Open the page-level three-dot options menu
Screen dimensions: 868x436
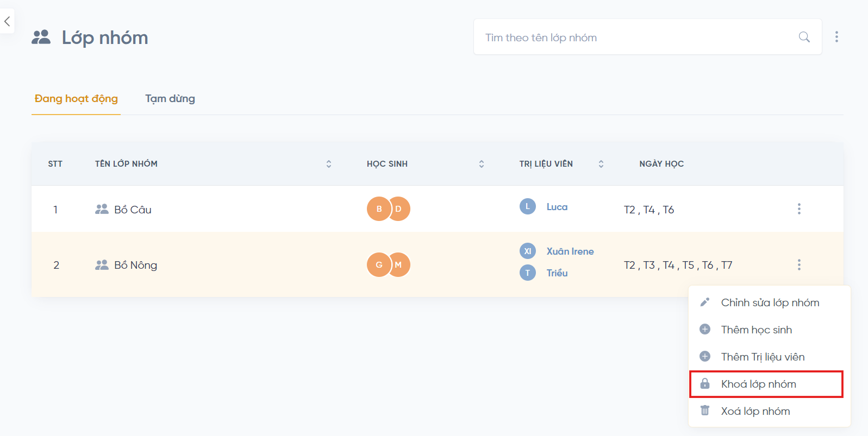pyautogui.click(x=836, y=37)
